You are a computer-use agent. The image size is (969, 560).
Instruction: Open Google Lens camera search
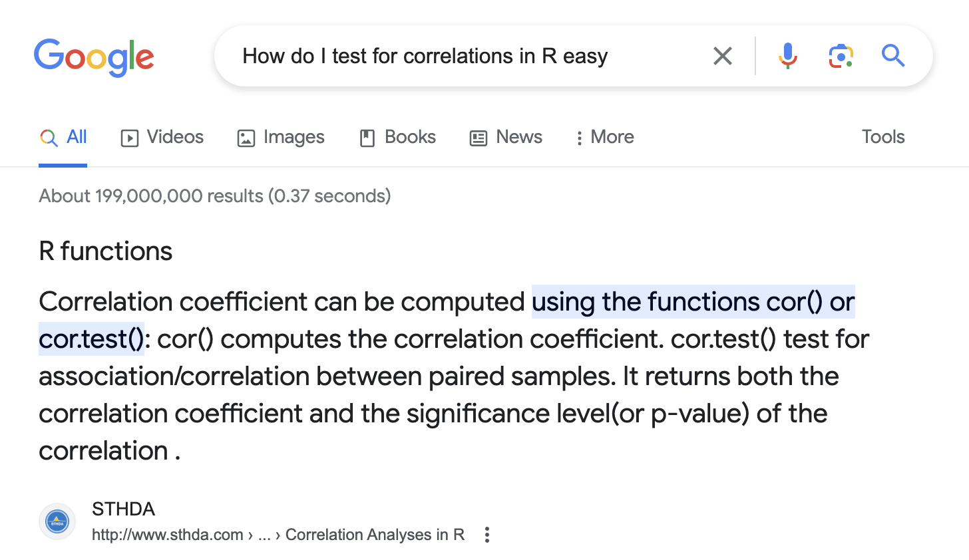point(841,56)
